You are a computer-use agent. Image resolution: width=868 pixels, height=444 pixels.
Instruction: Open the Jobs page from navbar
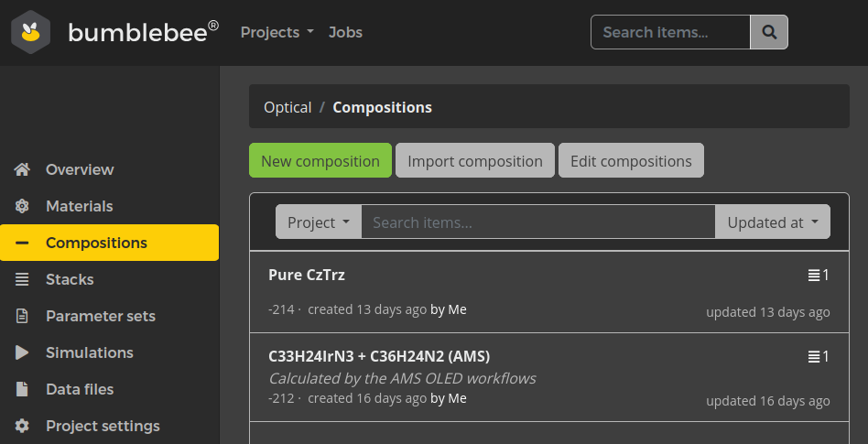(x=345, y=32)
